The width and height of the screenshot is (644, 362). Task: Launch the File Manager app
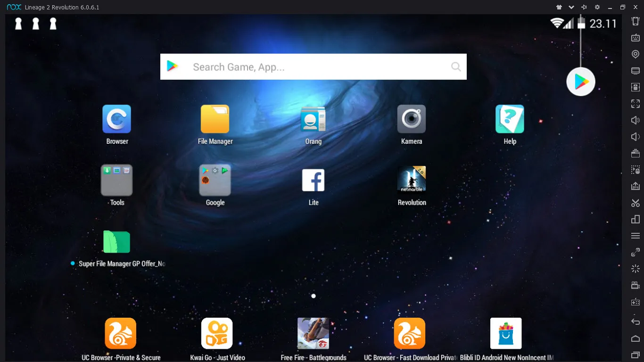coord(215,119)
